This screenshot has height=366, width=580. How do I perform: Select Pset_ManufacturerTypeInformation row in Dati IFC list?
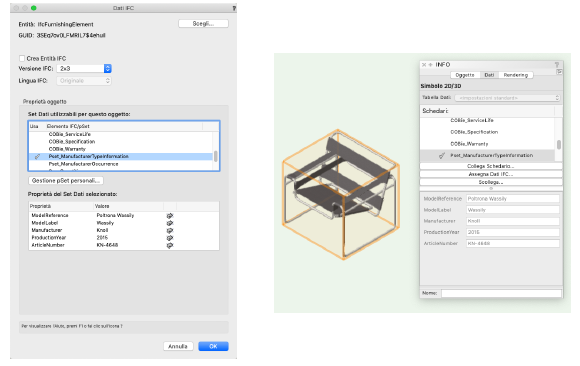coord(121,157)
